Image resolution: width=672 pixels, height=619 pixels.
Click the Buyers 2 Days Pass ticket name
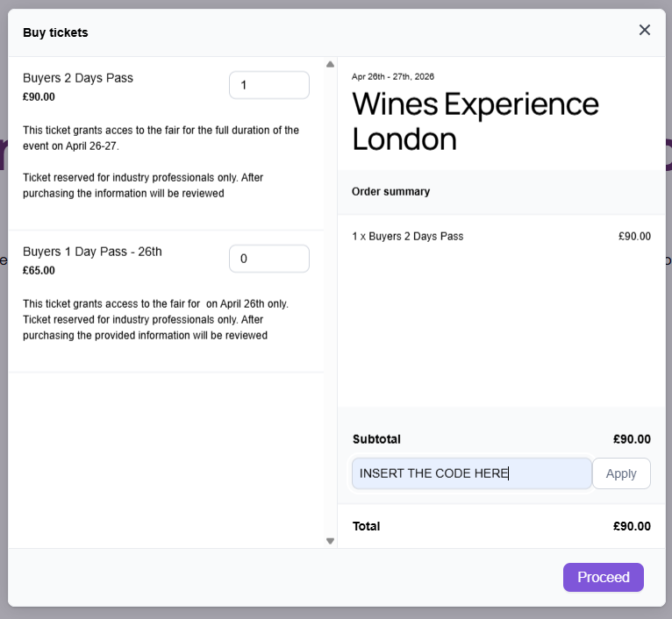pyautogui.click(x=78, y=78)
